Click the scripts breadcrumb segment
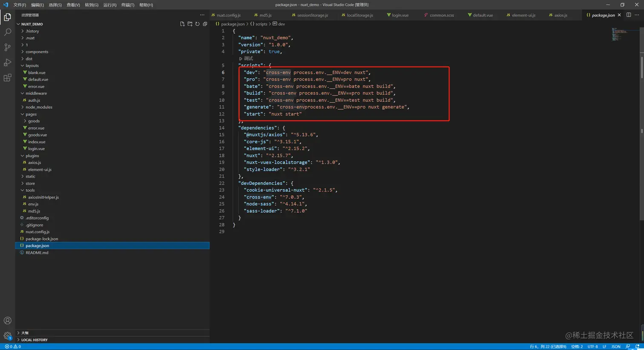Viewport: 644px width, 350px height. 259,24
